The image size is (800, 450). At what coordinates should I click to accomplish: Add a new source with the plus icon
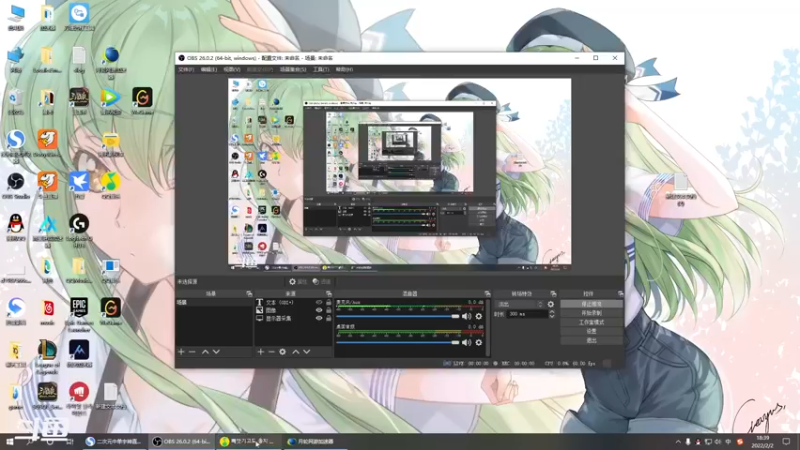260,352
